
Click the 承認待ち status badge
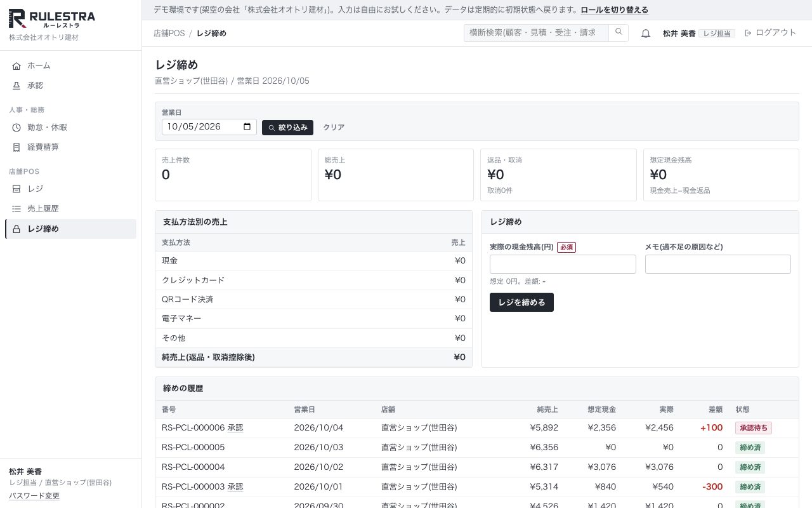tap(754, 428)
